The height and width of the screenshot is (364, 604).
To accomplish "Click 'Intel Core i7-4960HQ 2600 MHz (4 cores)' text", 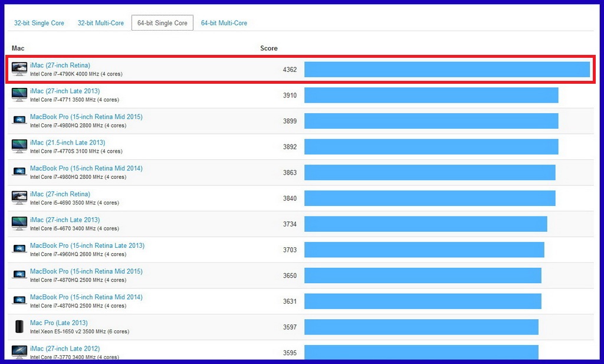I will pos(78,254).
